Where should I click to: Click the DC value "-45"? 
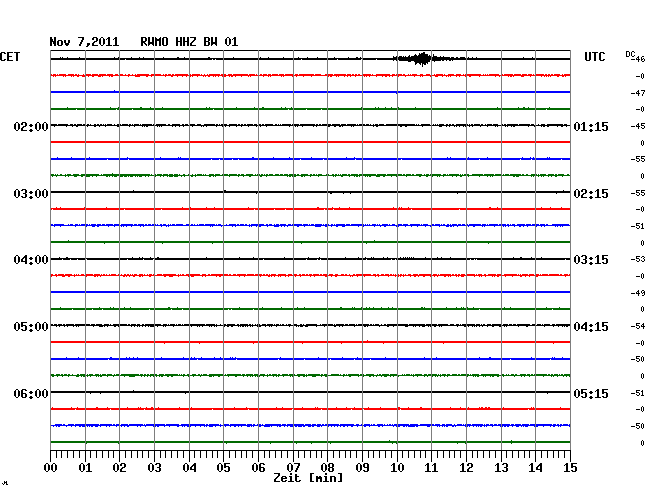point(638,126)
